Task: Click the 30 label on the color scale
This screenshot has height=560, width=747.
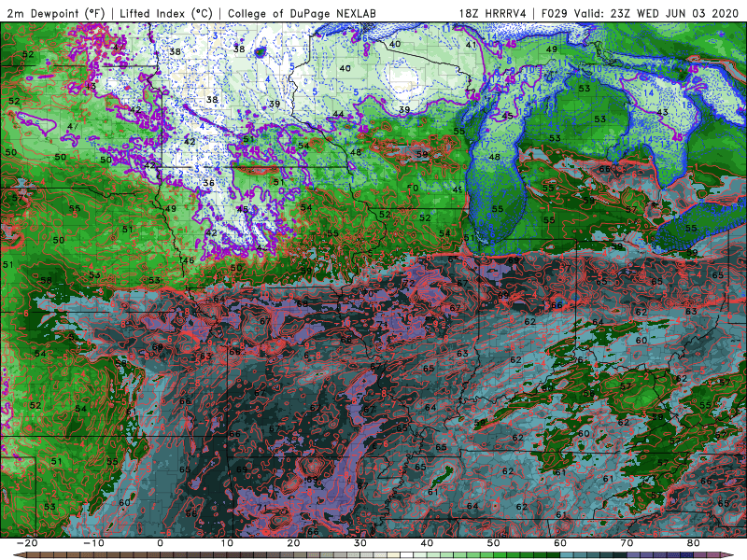Action: [x=360, y=543]
